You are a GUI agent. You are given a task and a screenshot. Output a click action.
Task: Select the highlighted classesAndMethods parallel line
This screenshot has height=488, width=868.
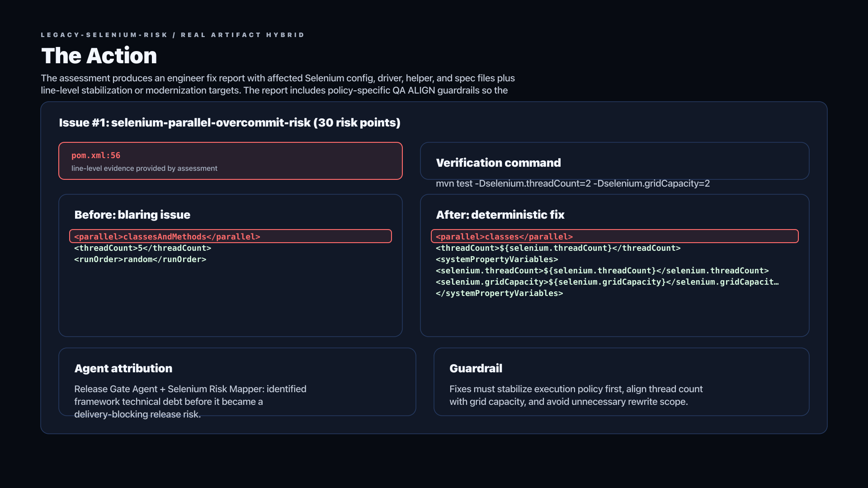231,236
